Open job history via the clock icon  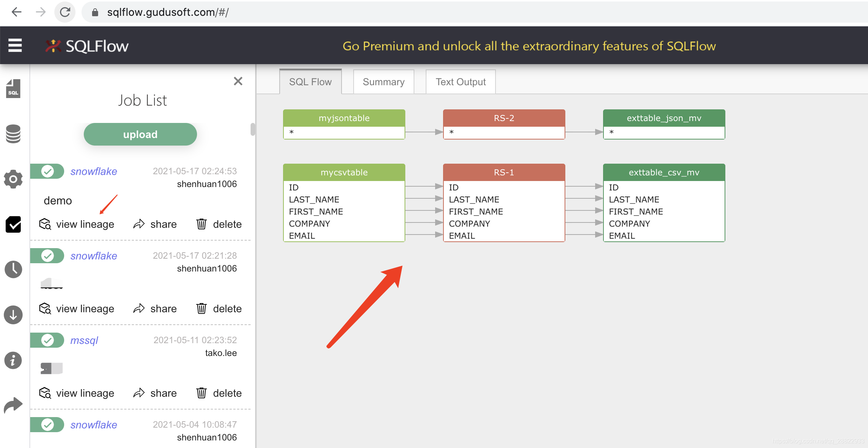pyautogui.click(x=13, y=270)
